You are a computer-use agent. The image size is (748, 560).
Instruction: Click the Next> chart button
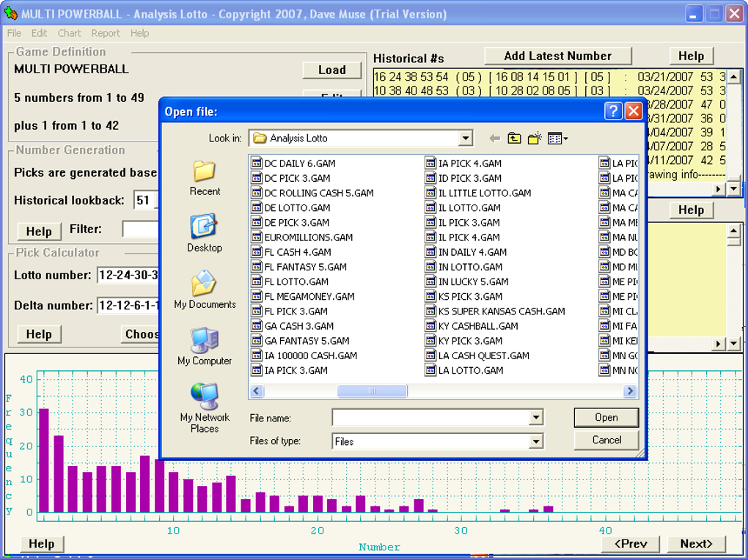(x=696, y=544)
